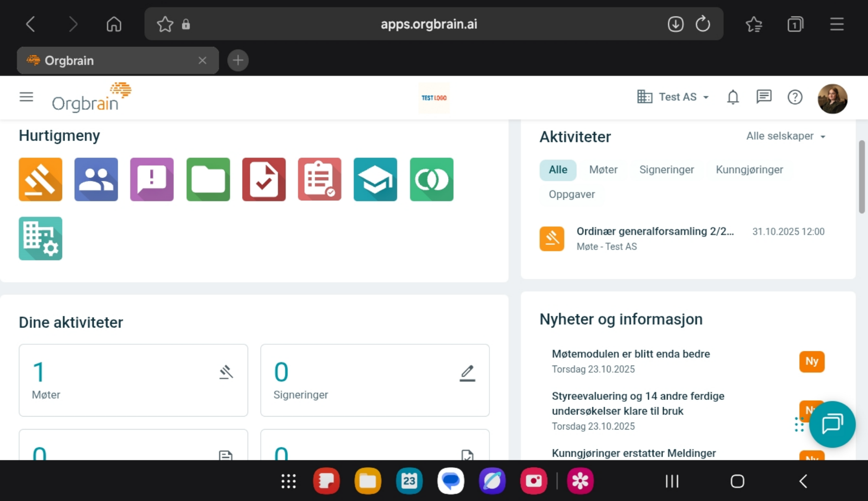Open the Møtemodulen er blitt enda bedre article
This screenshot has height=501, width=868.
pos(630,353)
